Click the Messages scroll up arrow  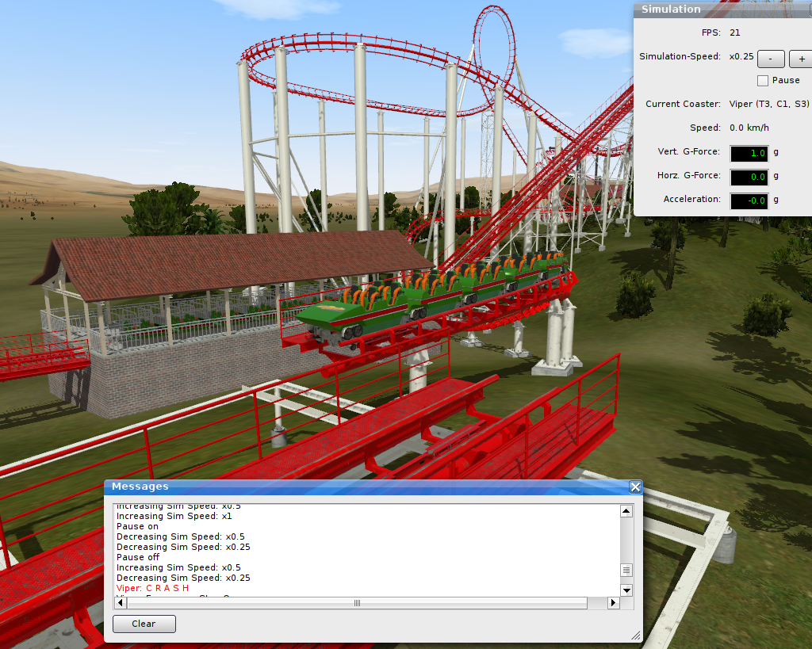tap(626, 511)
